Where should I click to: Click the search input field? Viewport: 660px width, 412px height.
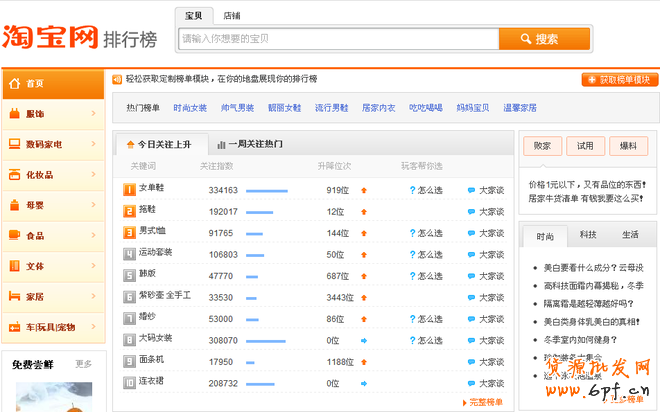coord(339,39)
